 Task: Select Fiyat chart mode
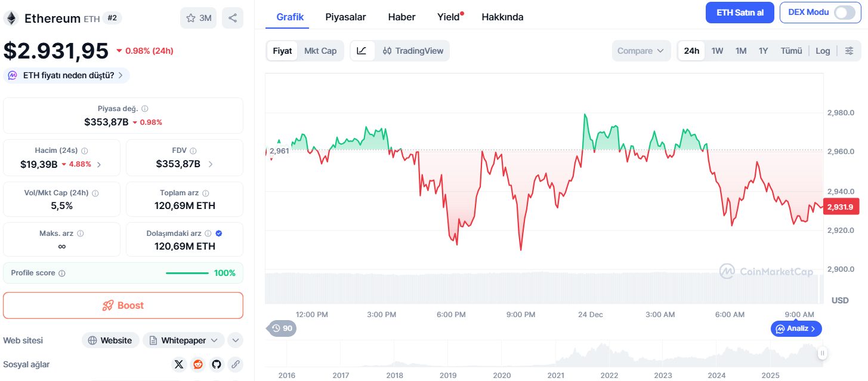point(282,51)
